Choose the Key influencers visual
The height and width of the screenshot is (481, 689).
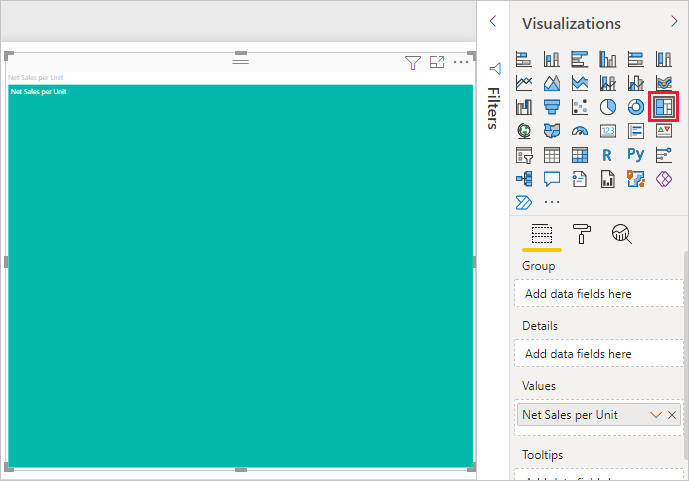tap(664, 155)
